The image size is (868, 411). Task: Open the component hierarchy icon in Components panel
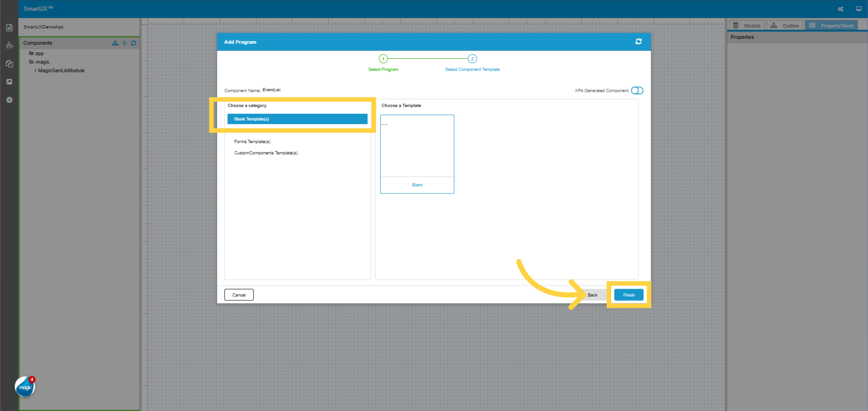pyautogui.click(x=115, y=43)
